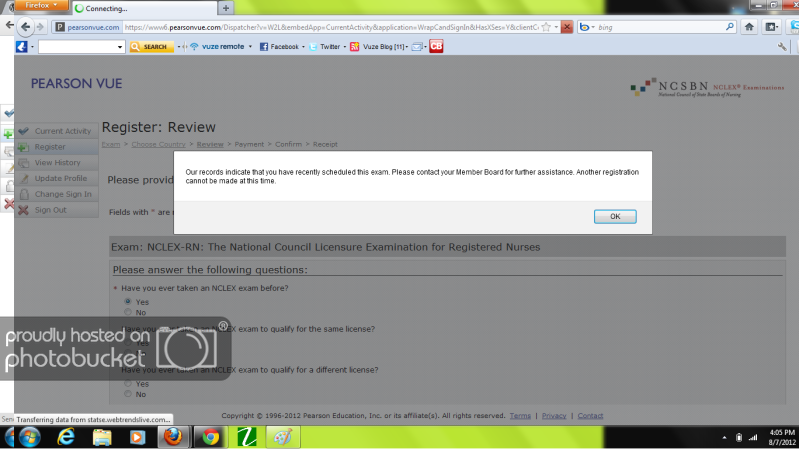The width and height of the screenshot is (799, 449).
Task: Open the Firefox home page icon
Action: [x=749, y=27]
